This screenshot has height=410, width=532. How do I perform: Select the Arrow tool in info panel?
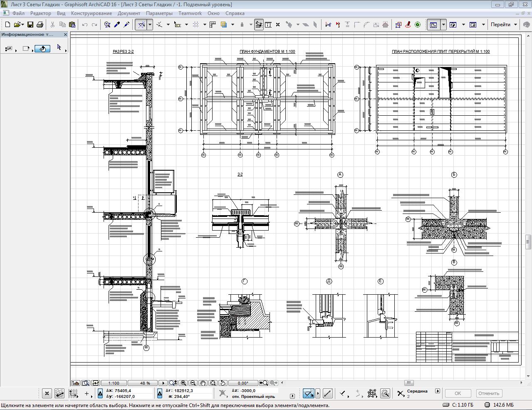click(x=59, y=47)
